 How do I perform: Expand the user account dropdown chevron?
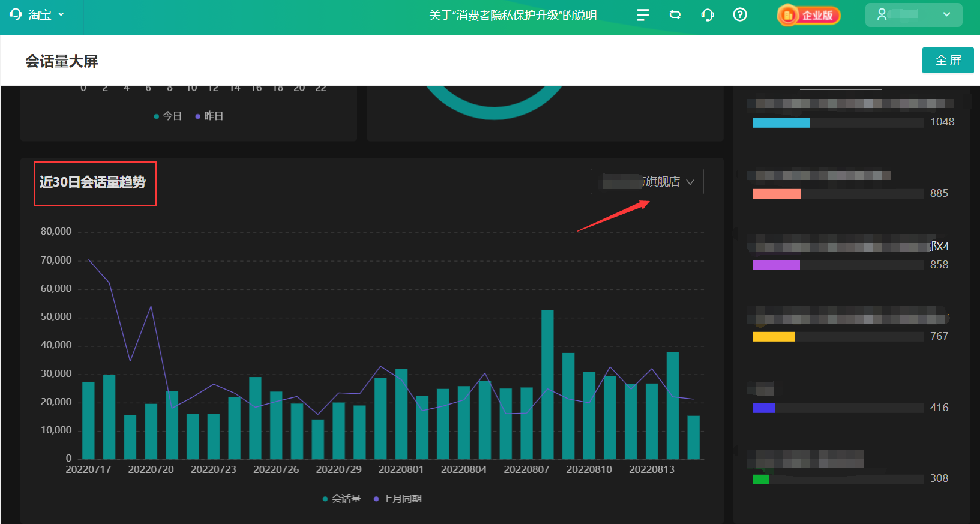click(946, 14)
